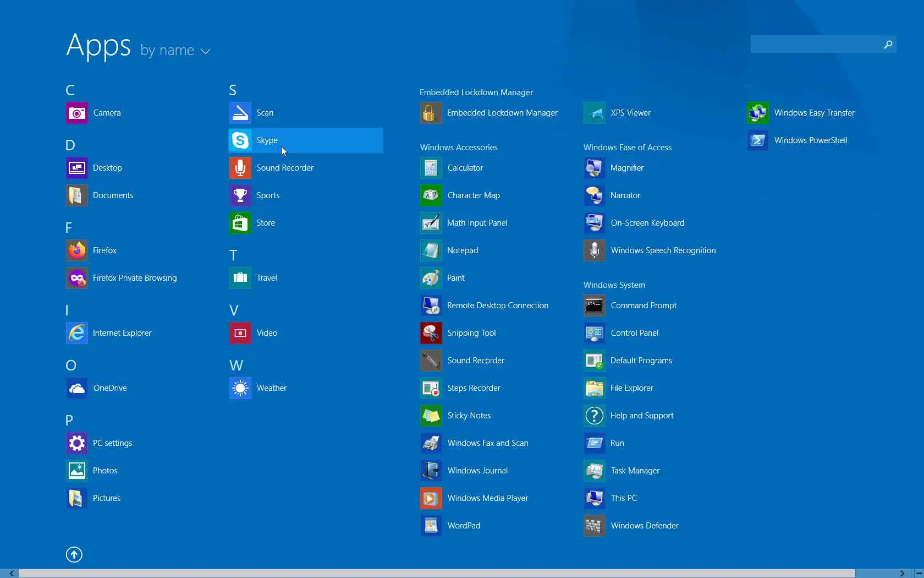Launch the Calculator icon
This screenshot has height=578, width=924.
click(431, 168)
